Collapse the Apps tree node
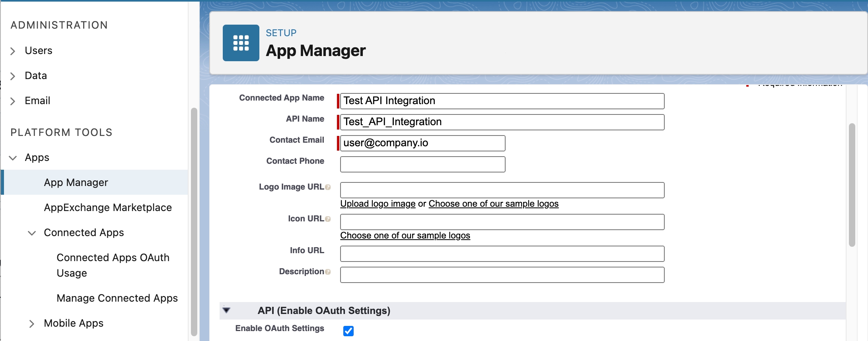 coord(13,158)
